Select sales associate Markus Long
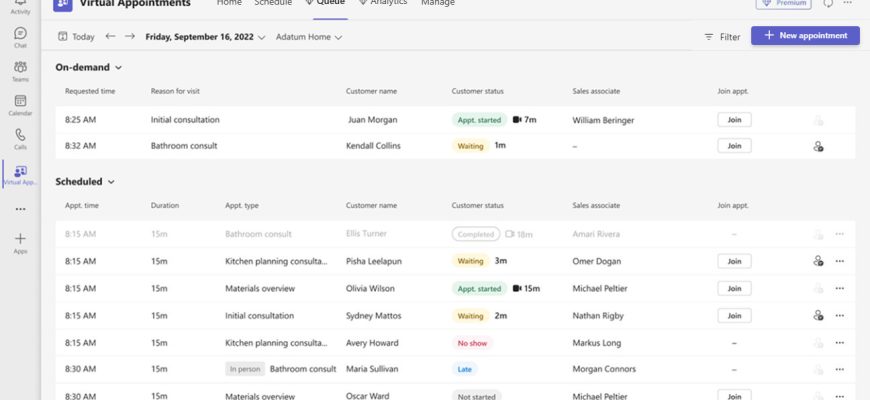Viewport: 870px width, 400px height. tap(596, 343)
